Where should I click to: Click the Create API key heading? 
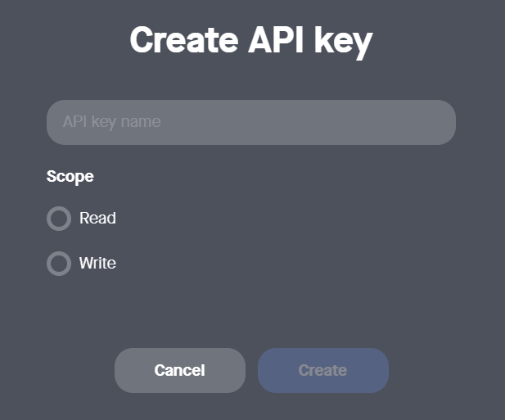coord(250,40)
